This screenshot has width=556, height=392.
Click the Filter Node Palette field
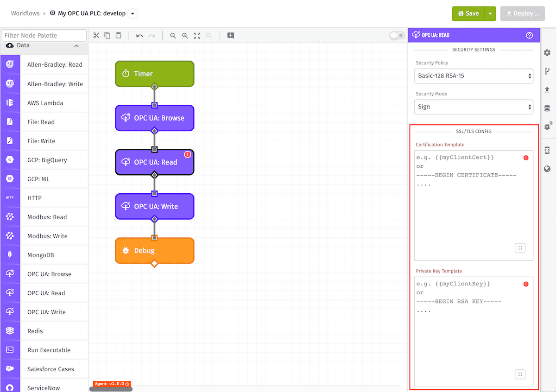click(44, 35)
